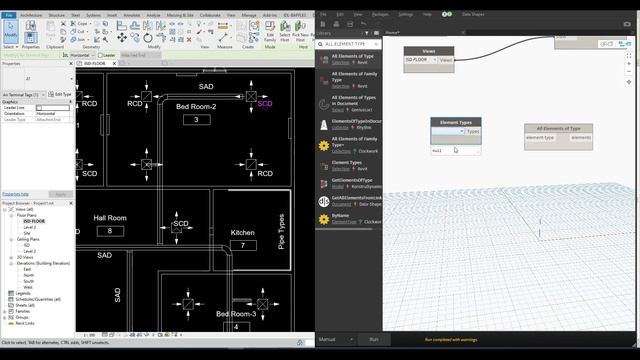Viewport: 640px width, 360px height.
Task: Open the Systems ribbon tab
Action: [93, 15]
